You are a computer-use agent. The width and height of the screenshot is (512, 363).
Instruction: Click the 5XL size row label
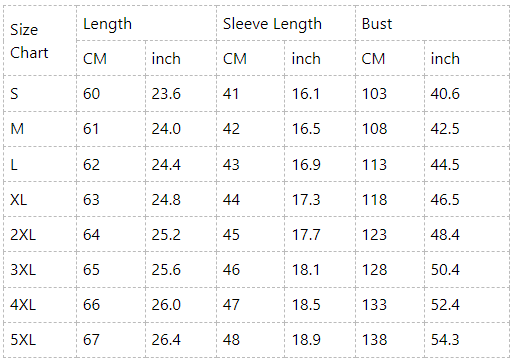[40, 340]
